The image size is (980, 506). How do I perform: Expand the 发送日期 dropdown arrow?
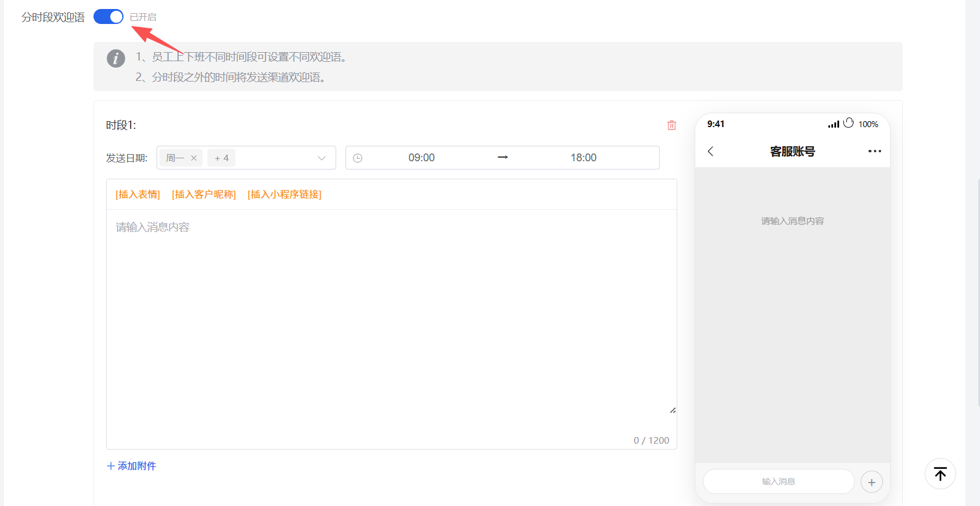click(x=322, y=158)
